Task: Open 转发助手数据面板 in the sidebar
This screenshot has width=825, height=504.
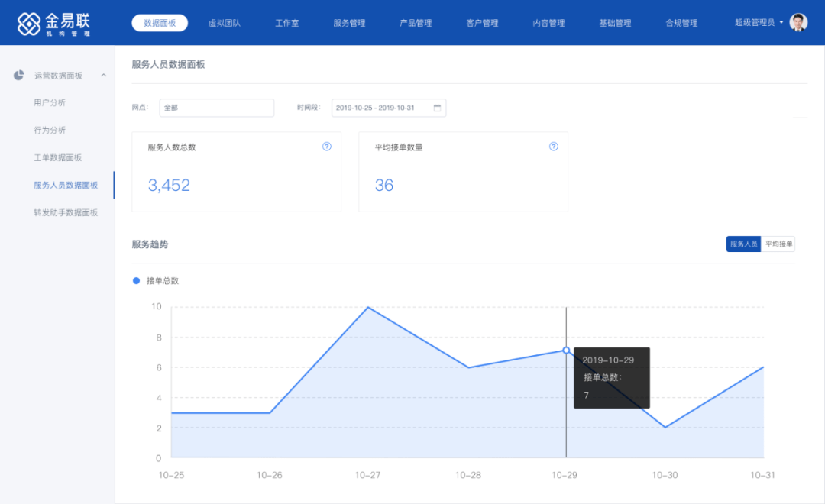Action: tap(66, 212)
